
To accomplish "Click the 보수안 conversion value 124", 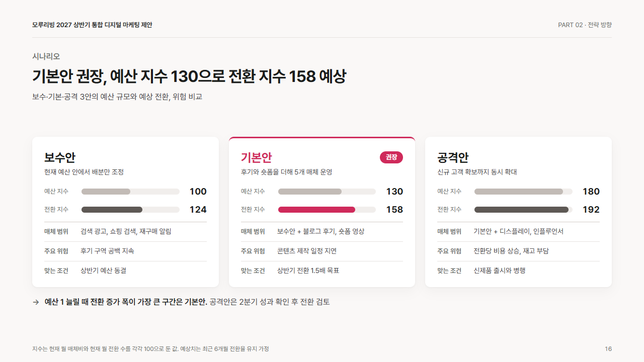I will (x=198, y=210).
